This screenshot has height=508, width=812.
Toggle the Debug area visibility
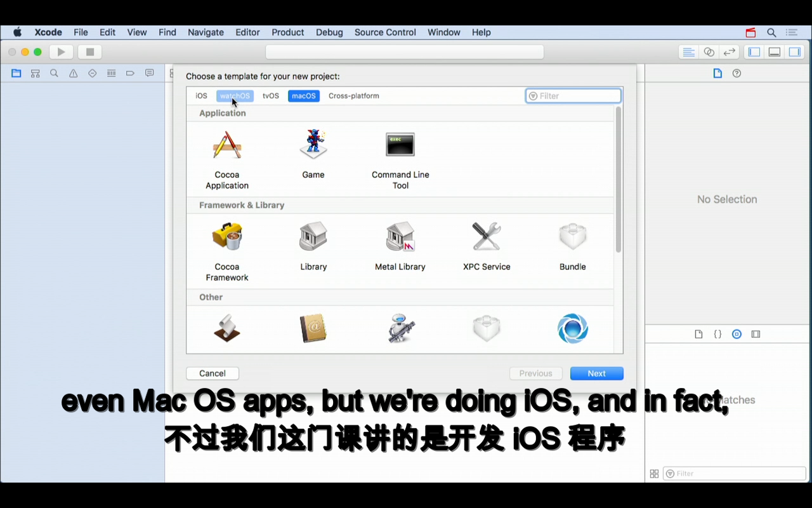point(775,52)
